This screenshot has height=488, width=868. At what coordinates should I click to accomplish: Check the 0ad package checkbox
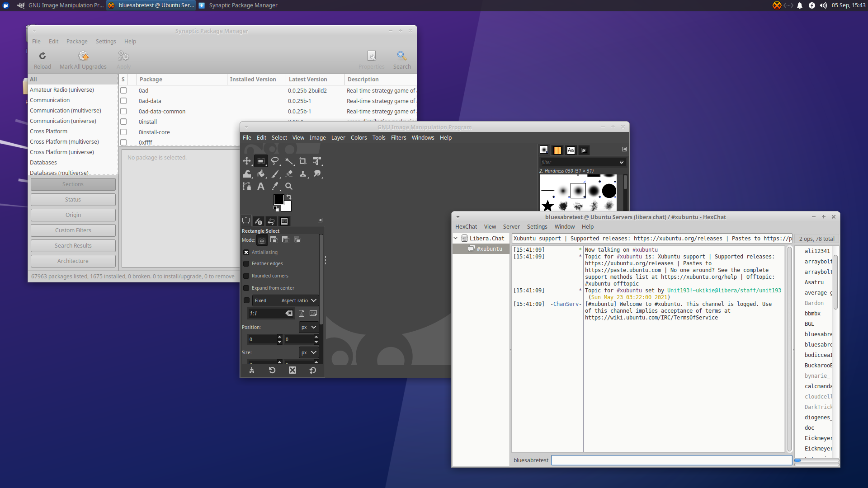(123, 90)
